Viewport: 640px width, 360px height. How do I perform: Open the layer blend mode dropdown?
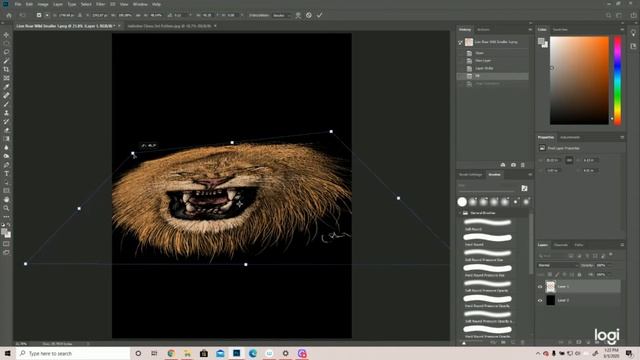pyautogui.click(x=558, y=265)
